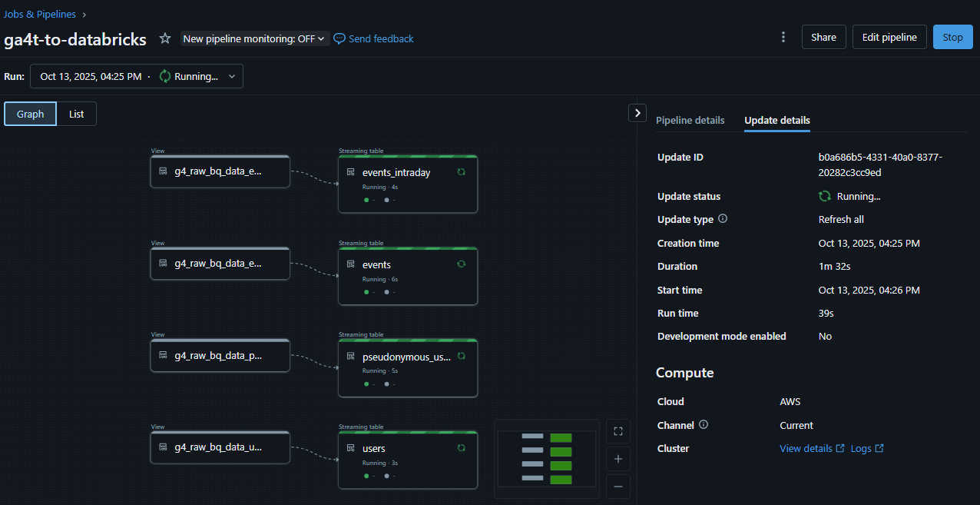Click the refresh icon on events node
This screenshot has height=505, width=980.
461,264
